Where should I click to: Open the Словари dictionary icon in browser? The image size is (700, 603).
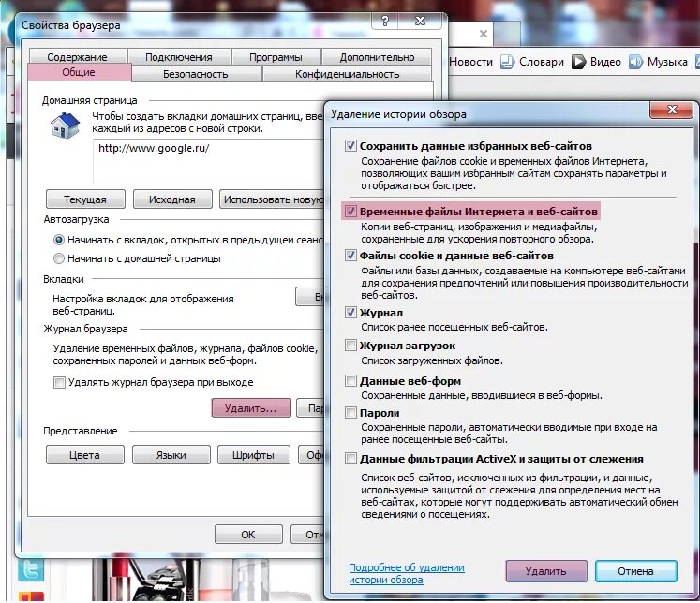(x=507, y=62)
